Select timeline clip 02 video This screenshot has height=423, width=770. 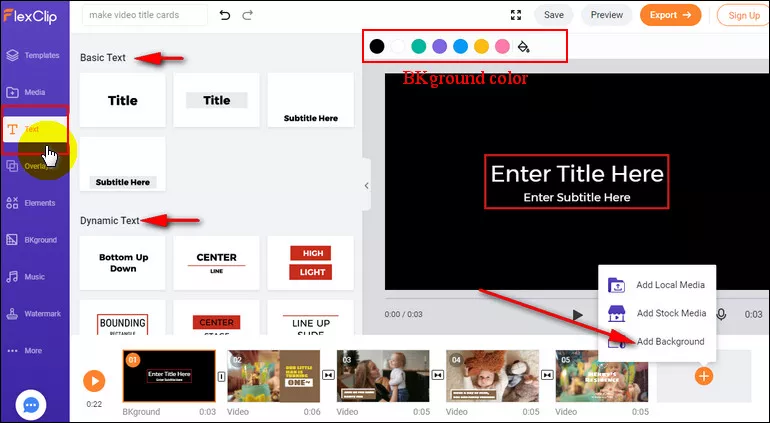[x=274, y=376]
